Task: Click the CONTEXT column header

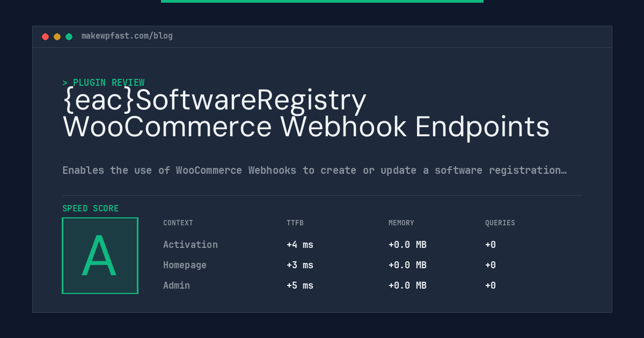Action: click(178, 223)
